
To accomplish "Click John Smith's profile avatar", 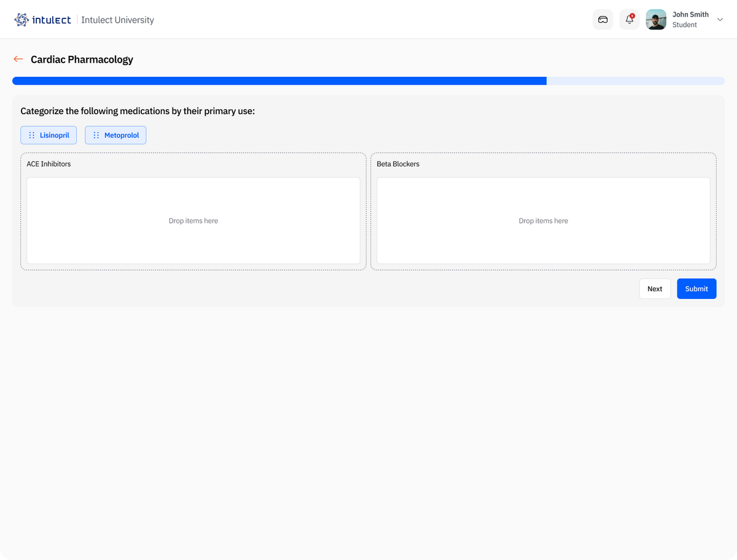I will [656, 20].
